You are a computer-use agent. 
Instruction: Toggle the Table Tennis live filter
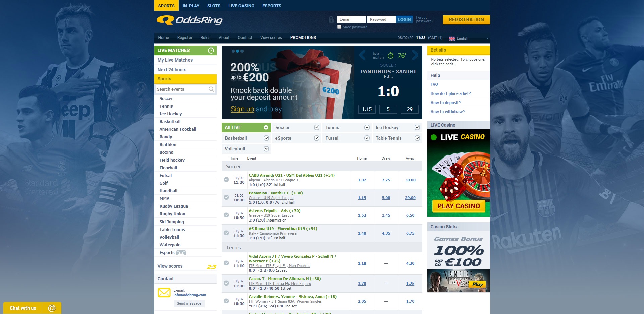pyautogui.click(x=417, y=138)
